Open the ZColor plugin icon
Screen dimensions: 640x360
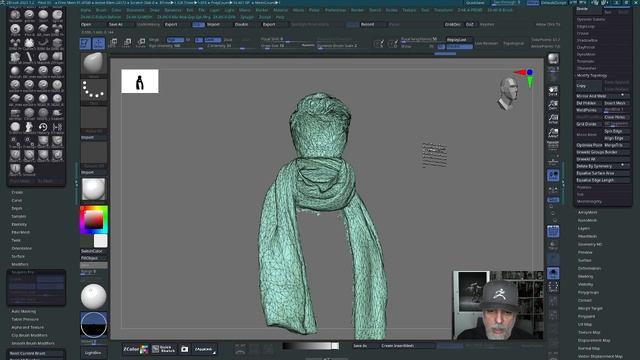136,349
